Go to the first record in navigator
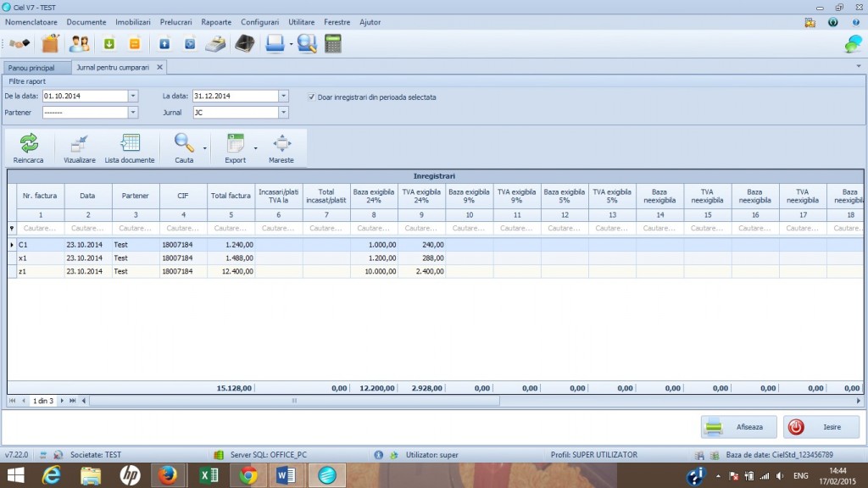 [x=12, y=401]
